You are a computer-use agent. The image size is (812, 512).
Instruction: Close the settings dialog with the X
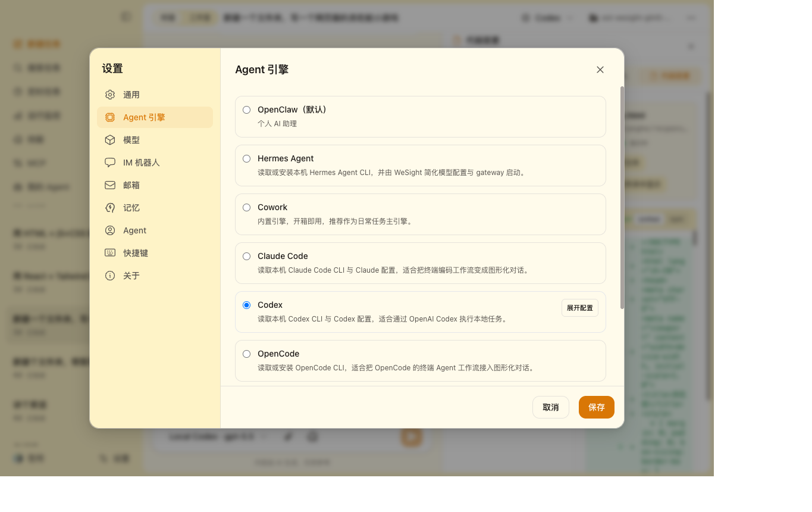tap(600, 70)
